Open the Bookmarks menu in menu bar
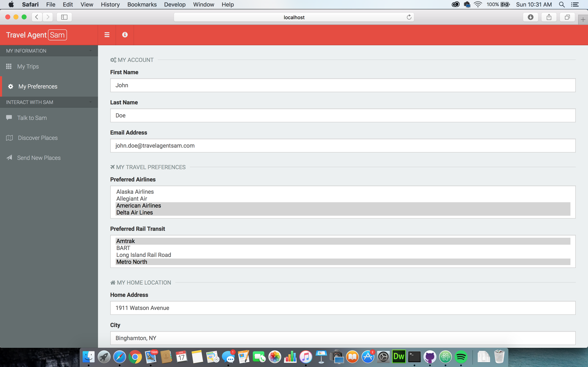 click(x=142, y=4)
